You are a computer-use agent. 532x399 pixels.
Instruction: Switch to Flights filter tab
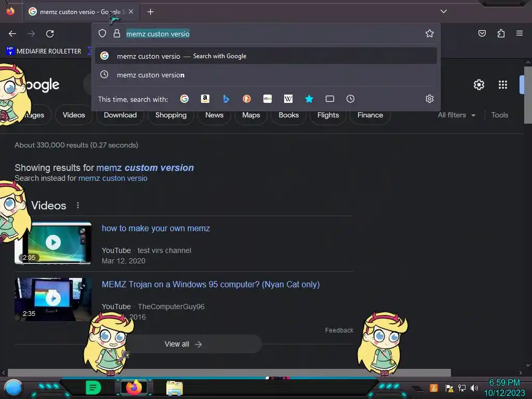tap(328, 115)
